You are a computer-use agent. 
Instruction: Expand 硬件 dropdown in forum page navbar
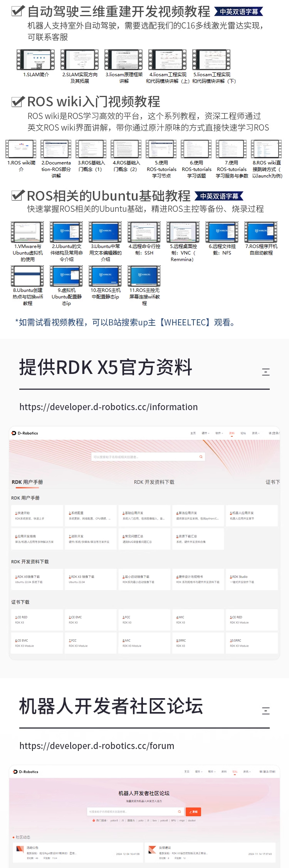199,772
